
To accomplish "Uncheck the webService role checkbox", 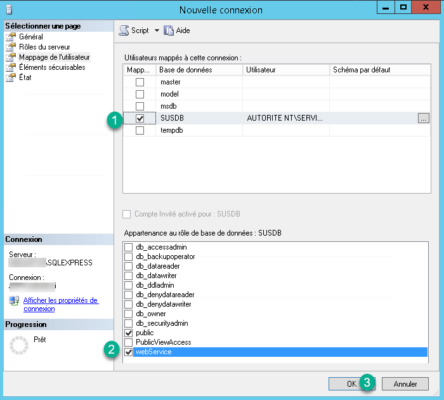I will 128,352.
